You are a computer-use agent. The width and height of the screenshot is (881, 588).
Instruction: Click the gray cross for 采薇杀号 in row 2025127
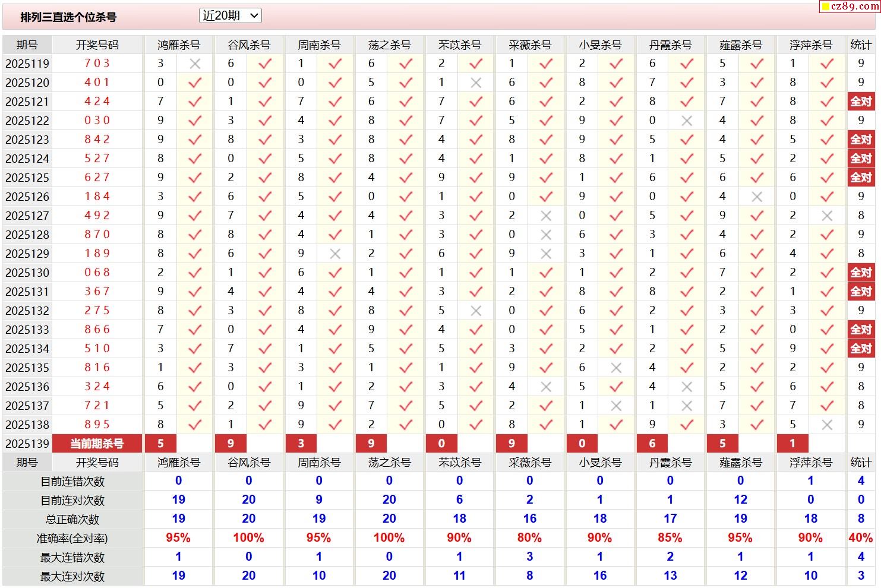pos(546,216)
